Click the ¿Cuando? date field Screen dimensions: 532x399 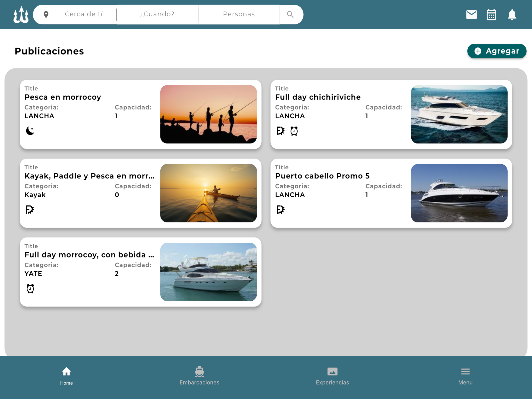pos(157,14)
